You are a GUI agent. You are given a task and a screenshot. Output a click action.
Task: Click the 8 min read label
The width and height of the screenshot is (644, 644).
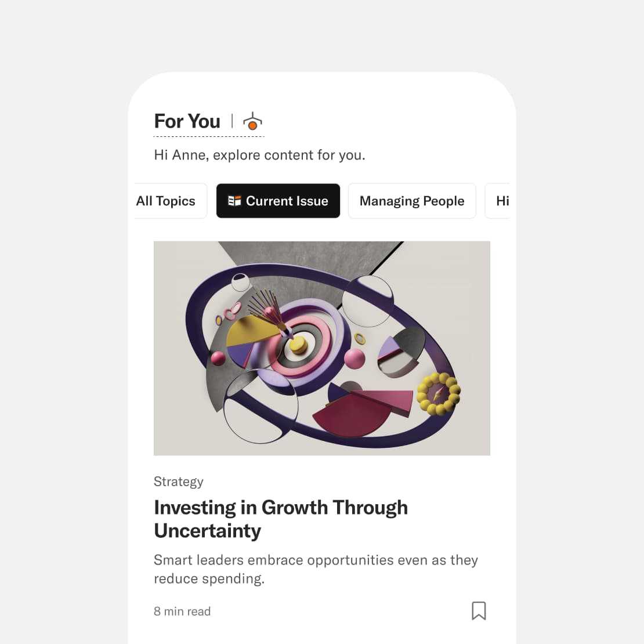tap(182, 611)
